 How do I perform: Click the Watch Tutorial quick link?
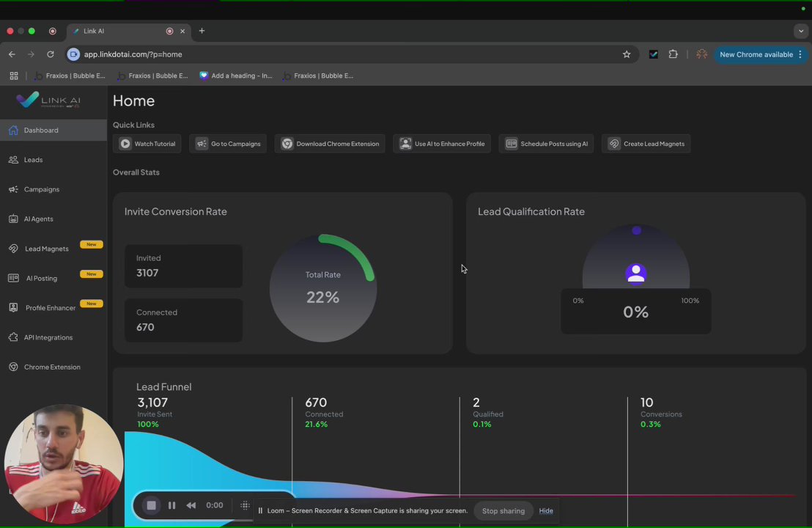(147, 144)
